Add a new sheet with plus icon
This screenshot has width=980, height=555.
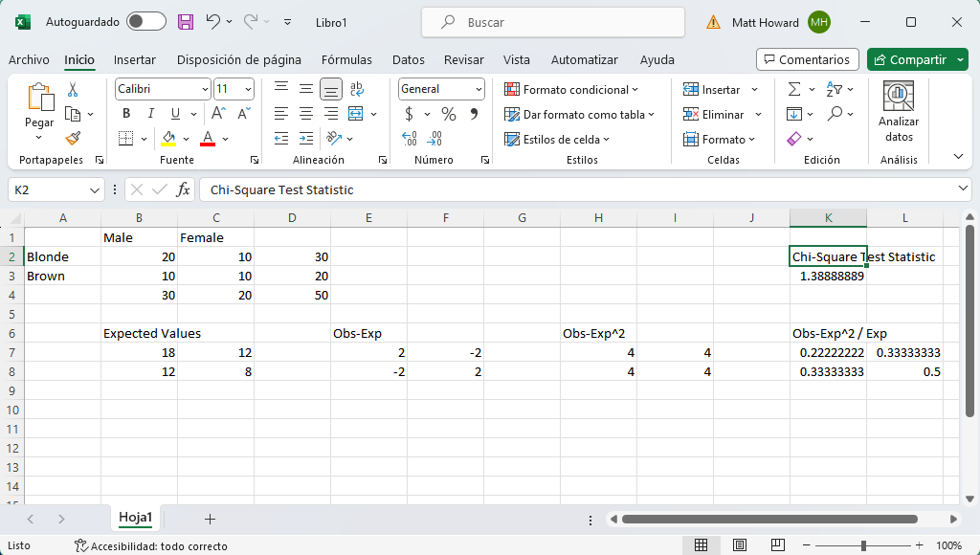[210, 519]
